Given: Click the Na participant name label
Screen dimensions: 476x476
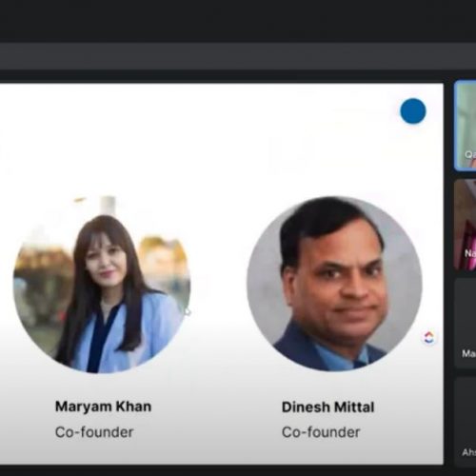Looking at the screenshot, I should [x=470, y=253].
